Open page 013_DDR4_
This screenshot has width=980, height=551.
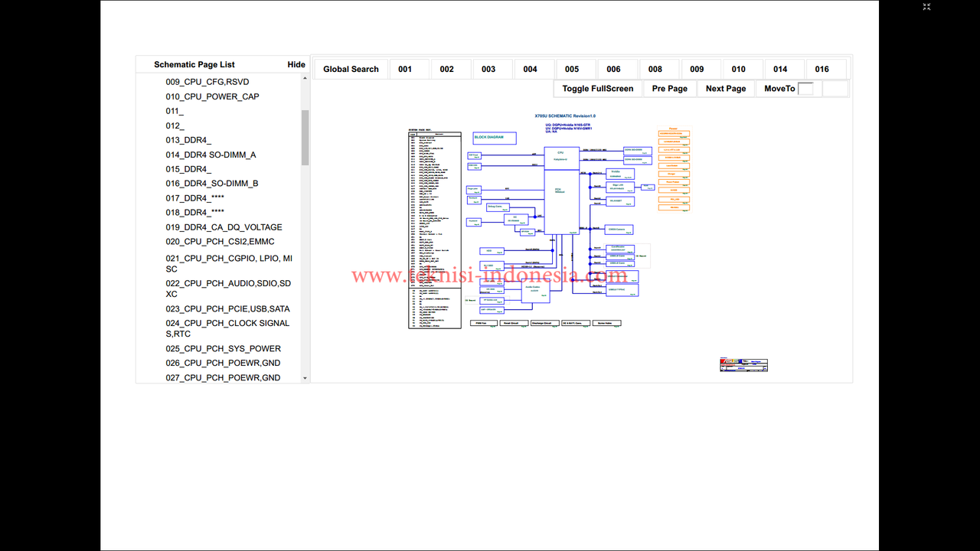[x=188, y=140]
